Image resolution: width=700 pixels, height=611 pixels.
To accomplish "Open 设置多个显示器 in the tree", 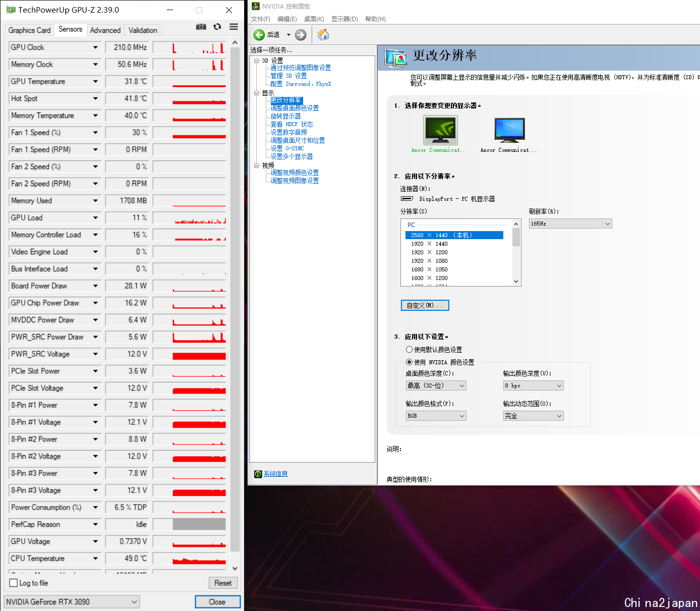I will point(291,156).
